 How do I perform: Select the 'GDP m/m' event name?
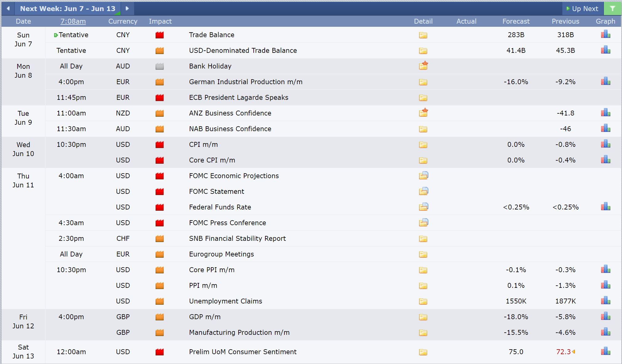pos(205,317)
